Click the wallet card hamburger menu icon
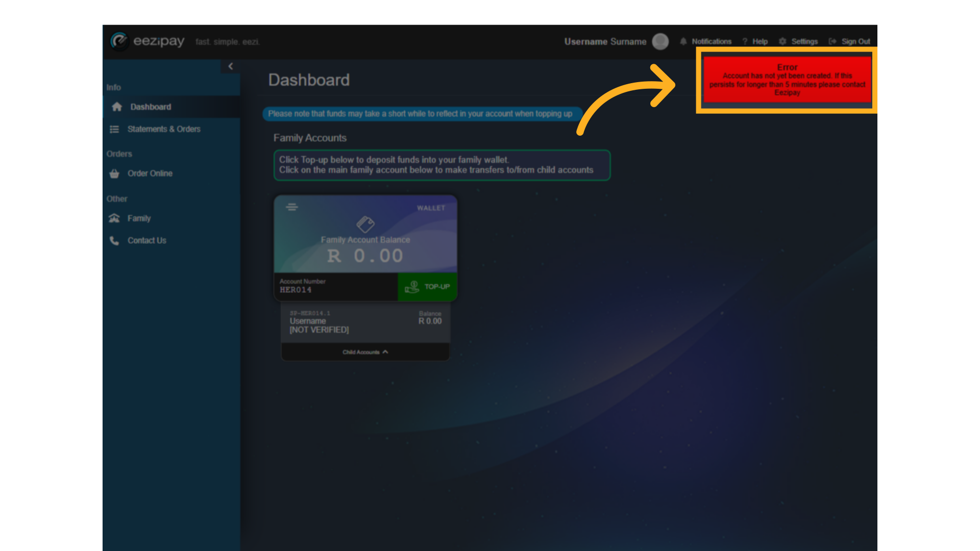This screenshot has height=551, width=980. (291, 207)
